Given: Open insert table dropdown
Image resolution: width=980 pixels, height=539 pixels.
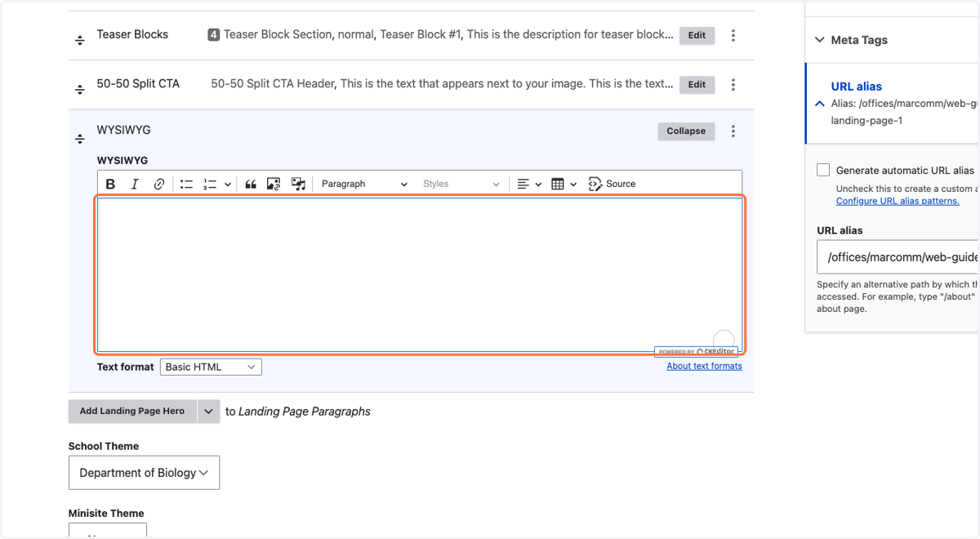Looking at the screenshot, I should tap(563, 184).
